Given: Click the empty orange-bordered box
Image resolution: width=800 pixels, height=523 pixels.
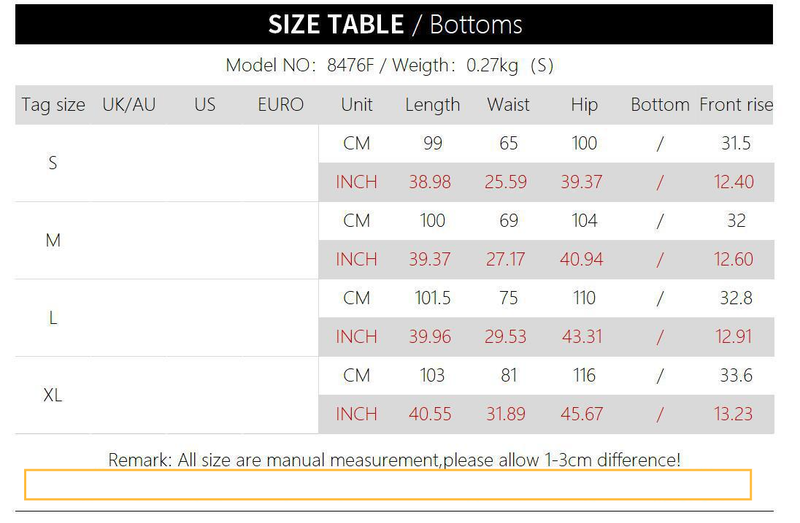Looking at the screenshot, I should [388, 484].
